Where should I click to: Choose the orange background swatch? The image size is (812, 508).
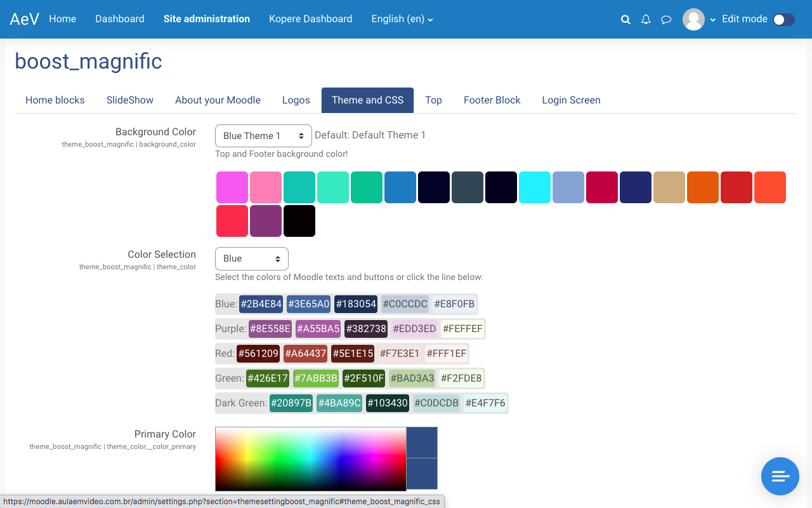[703, 187]
